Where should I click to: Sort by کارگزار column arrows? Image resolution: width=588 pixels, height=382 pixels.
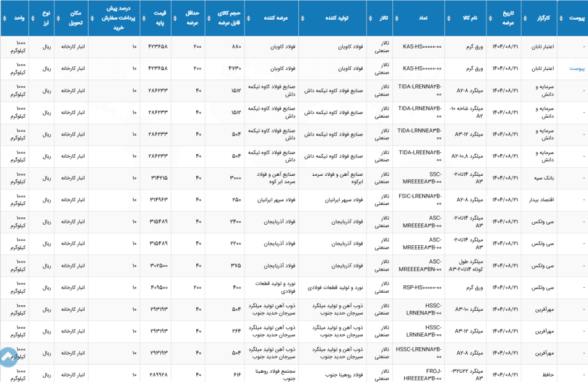pos(525,18)
